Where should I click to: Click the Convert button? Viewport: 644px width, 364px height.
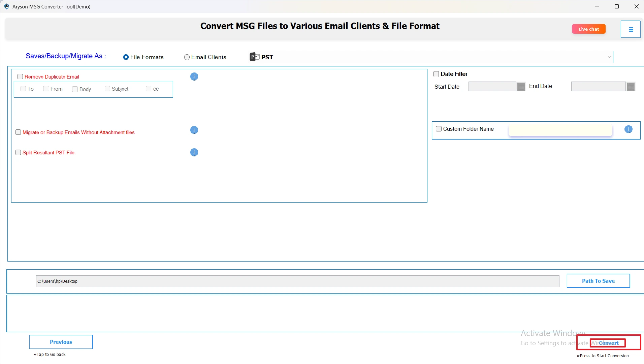[608, 343]
